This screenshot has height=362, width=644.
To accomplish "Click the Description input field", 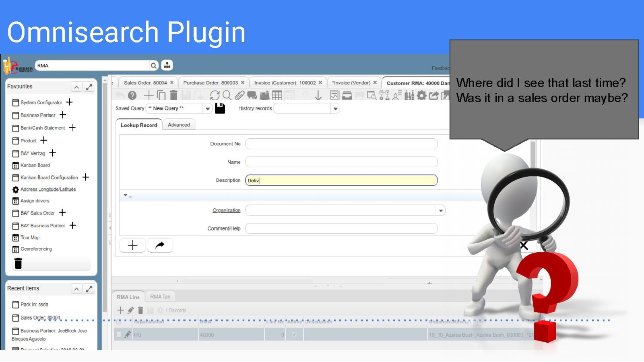I will point(341,180).
